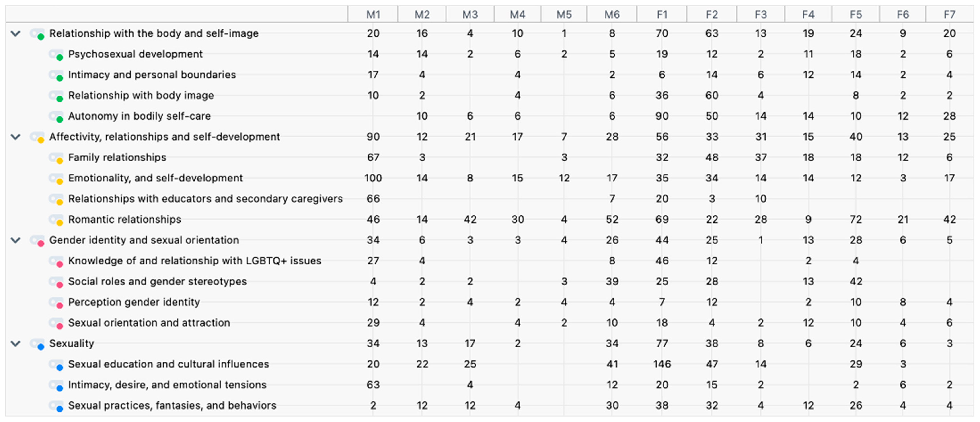Click the F7 column header

coord(949,15)
